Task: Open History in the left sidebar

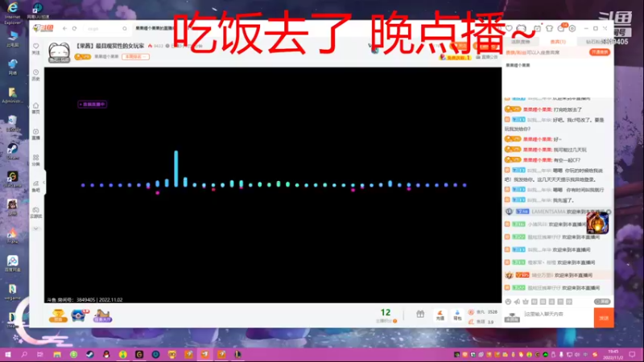Action: point(35,75)
